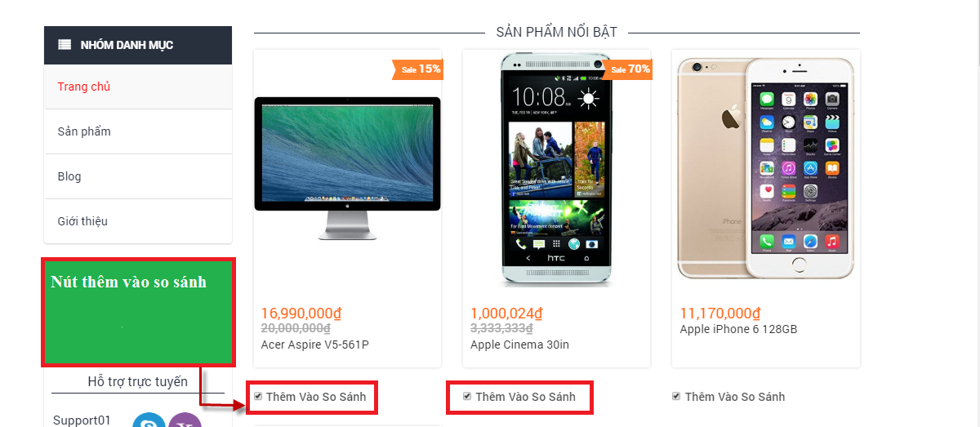The image size is (980, 427).
Task: Click the HTC phone product image
Action: (x=555, y=169)
